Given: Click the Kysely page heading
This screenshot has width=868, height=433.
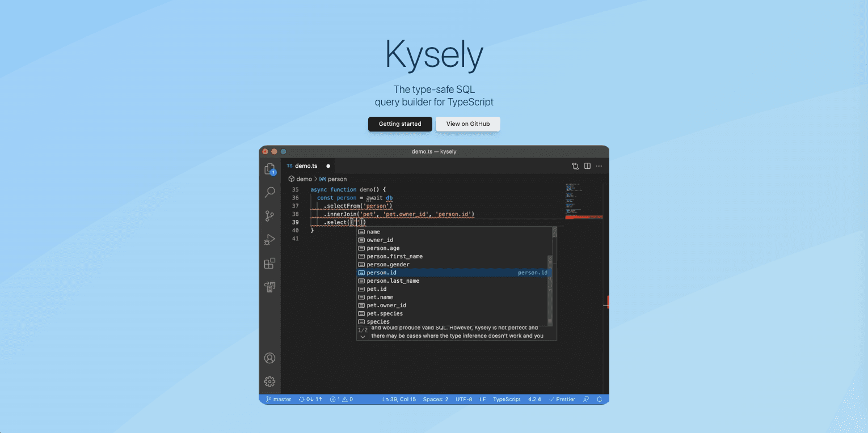Looking at the screenshot, I should (434, 55).
